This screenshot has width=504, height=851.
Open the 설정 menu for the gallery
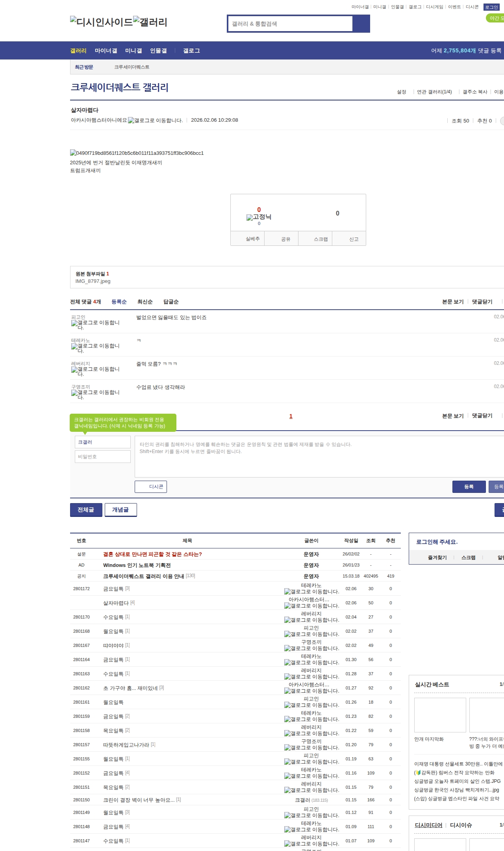pyautogui.click(x=401, y=92)
